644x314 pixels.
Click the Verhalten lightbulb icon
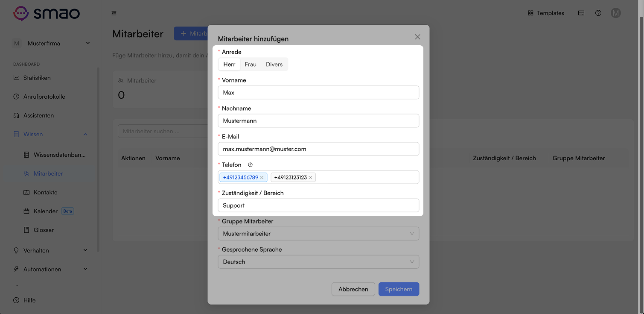tap(16, 250)
